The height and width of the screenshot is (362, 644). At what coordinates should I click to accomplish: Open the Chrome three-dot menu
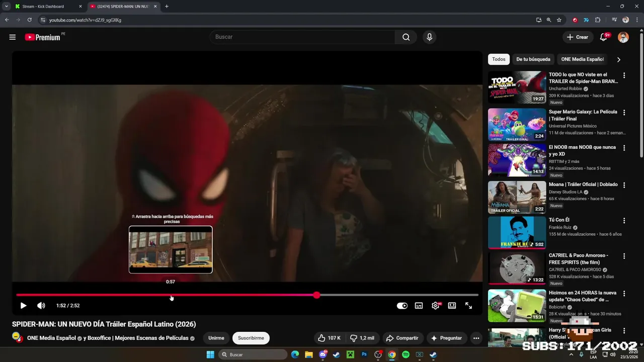pos(636,20)
